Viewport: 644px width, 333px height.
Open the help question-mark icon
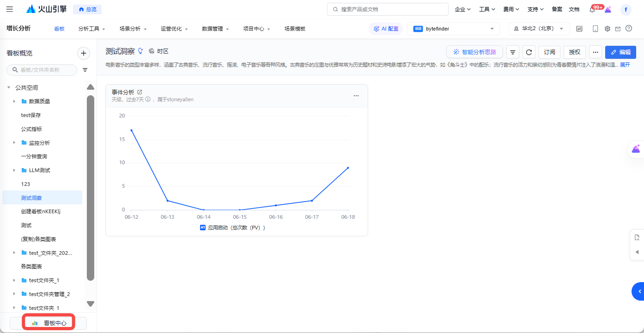click(629, 28)
